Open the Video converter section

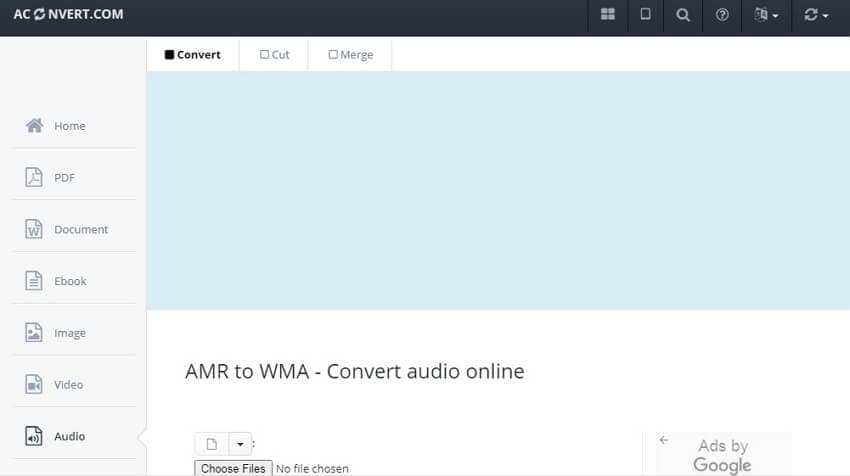click(x=68, y=385)
